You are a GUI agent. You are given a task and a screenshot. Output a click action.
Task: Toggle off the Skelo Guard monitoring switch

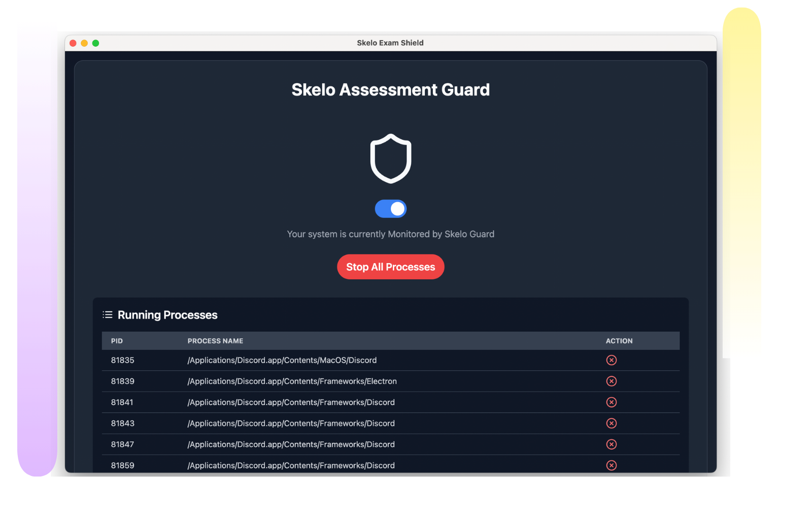390,209
